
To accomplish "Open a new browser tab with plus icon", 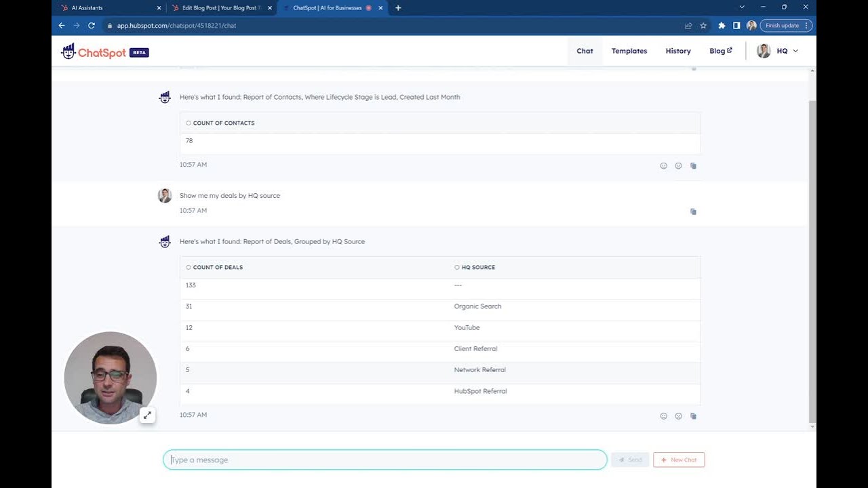I will point(398,8).
